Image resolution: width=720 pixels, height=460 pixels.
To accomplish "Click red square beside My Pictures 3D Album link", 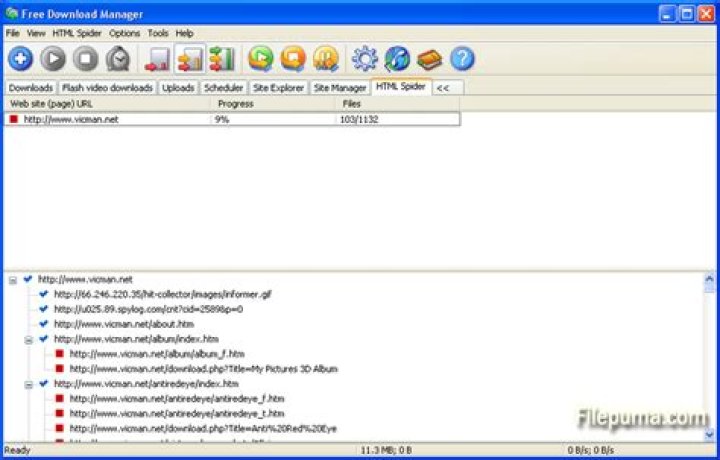I will tap(59, 368).
